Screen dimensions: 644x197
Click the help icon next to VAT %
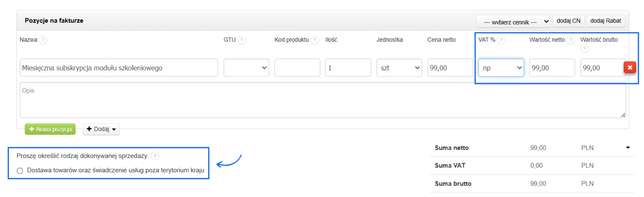501,40
